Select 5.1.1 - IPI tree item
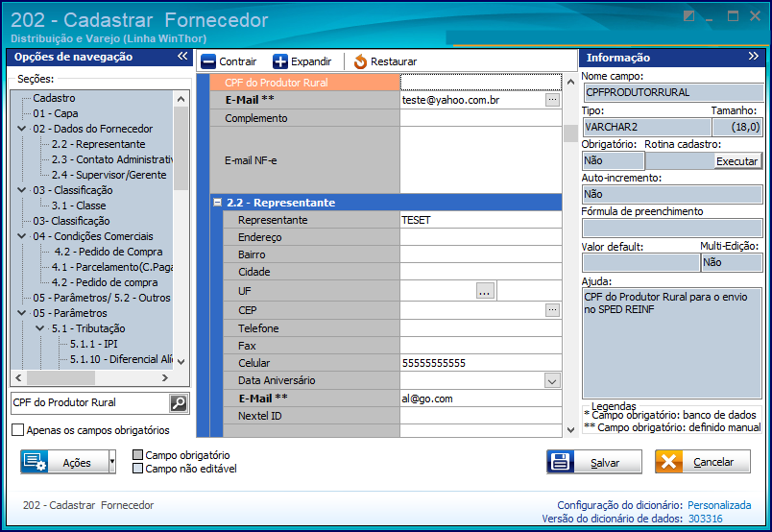This screenshot has width=772, height=532. pos(93,344)
